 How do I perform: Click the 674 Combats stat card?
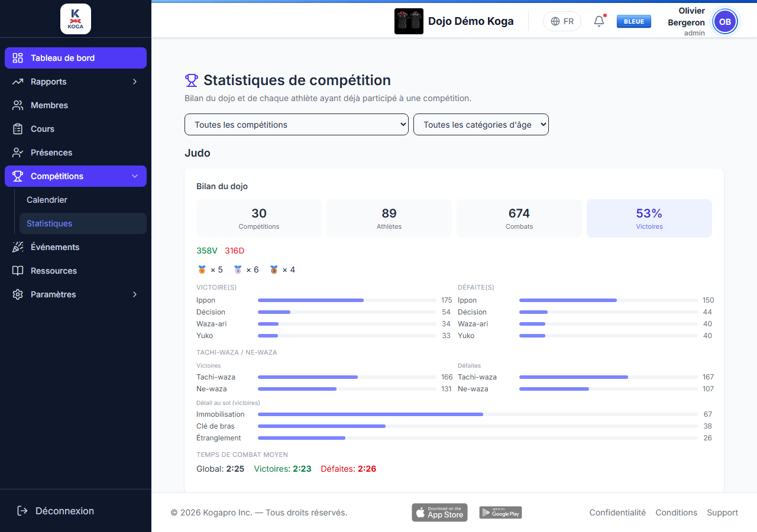coord(519,218)
